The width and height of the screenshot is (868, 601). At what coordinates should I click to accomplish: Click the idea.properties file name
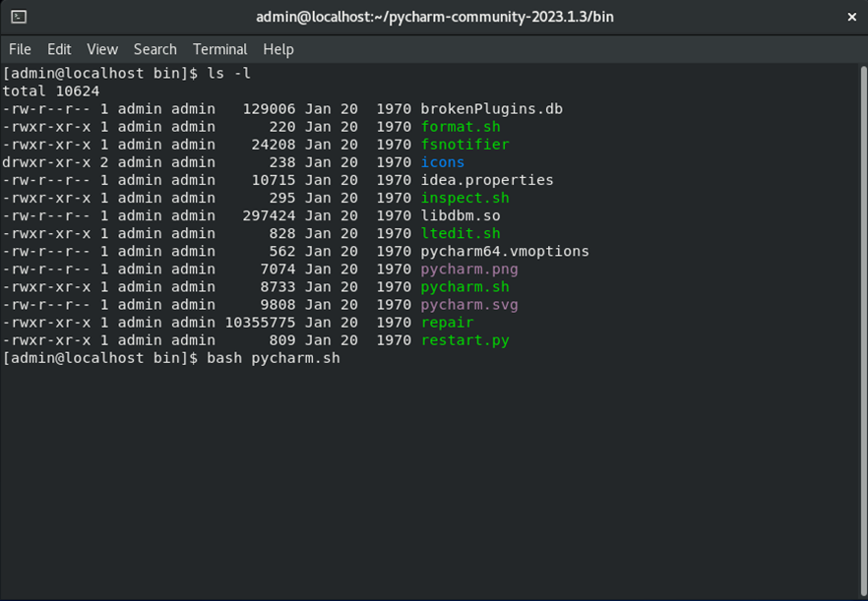pyautogui.click(x=487, y=180)
